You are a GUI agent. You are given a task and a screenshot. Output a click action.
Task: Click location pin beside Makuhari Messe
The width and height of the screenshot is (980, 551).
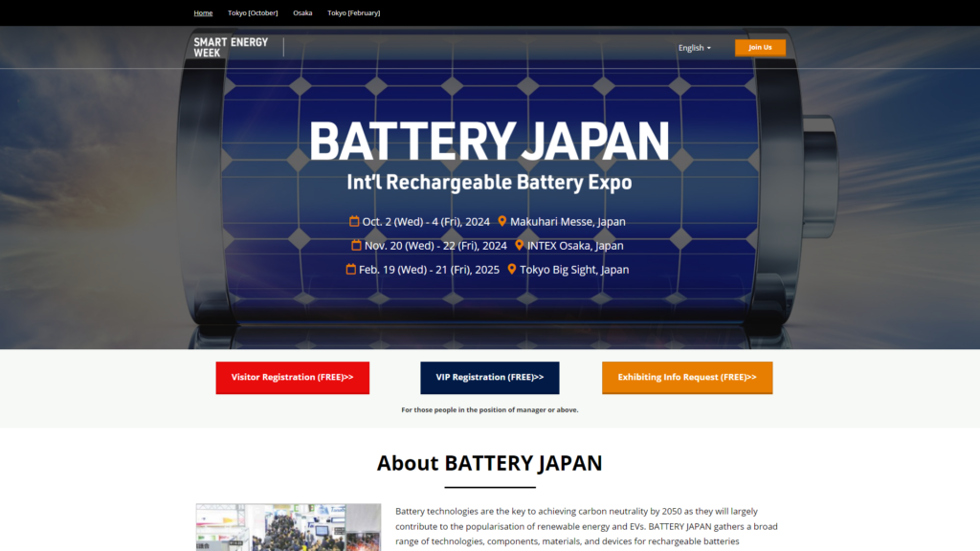(501, 221)
